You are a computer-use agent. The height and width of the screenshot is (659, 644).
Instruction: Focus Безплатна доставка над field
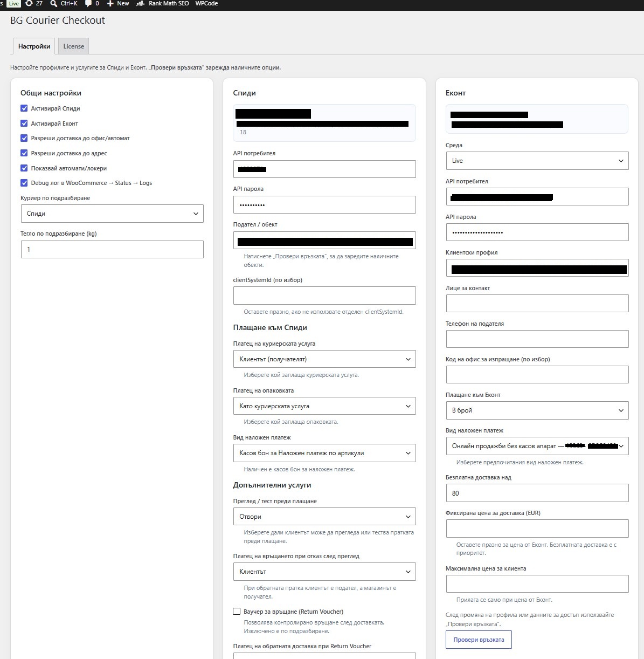[537, 493]
